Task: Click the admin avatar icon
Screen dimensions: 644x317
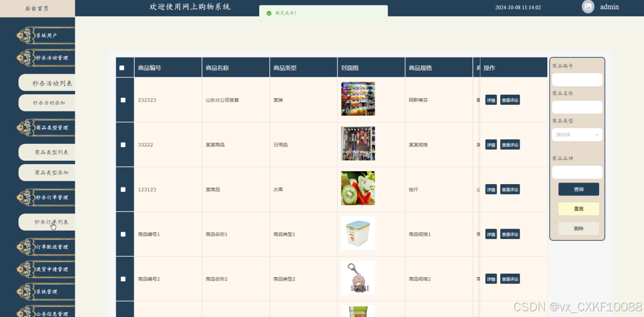Action: click(x=588, y=7)
